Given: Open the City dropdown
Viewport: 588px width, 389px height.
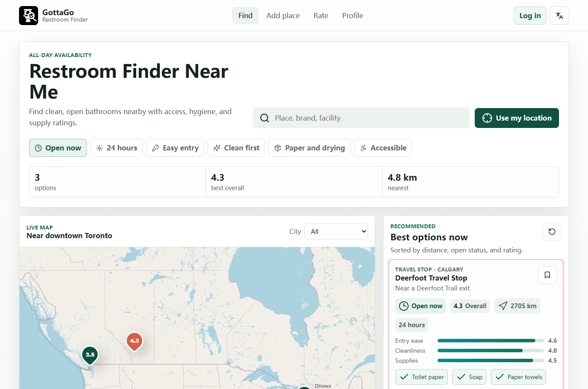Looking at the screenshot, I should 336,231.
